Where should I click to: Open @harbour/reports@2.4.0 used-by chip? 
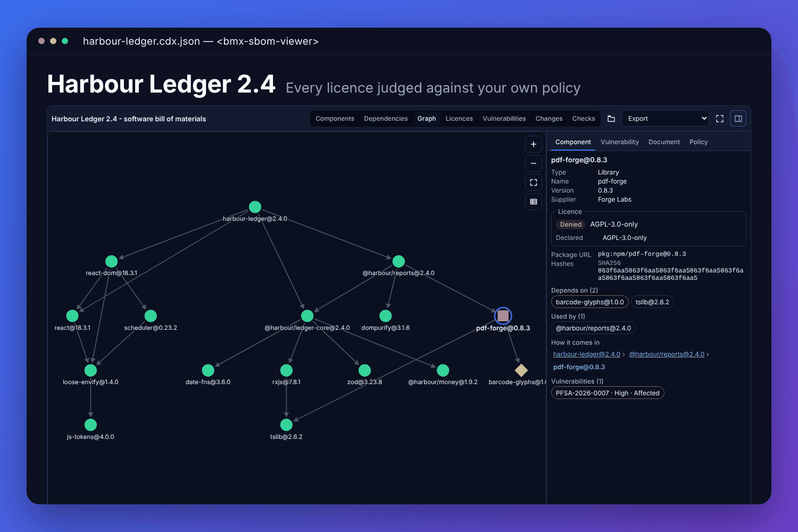point(593,328)
